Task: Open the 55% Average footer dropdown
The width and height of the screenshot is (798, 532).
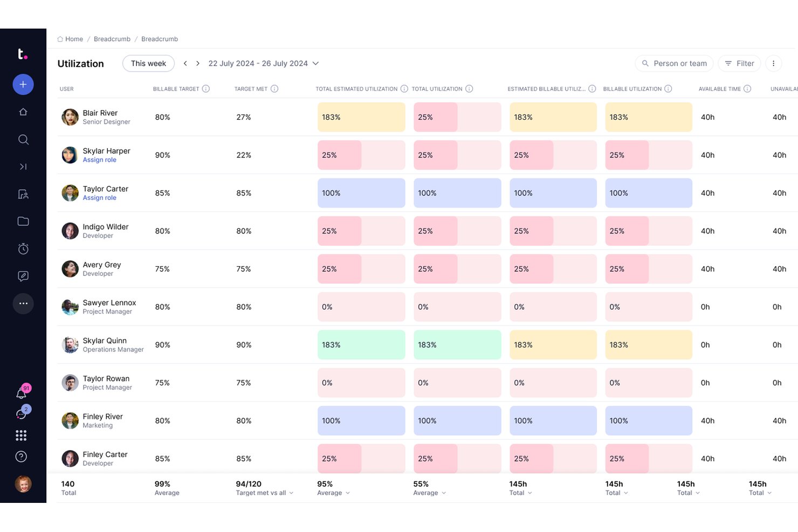Action: coord(430,493)
